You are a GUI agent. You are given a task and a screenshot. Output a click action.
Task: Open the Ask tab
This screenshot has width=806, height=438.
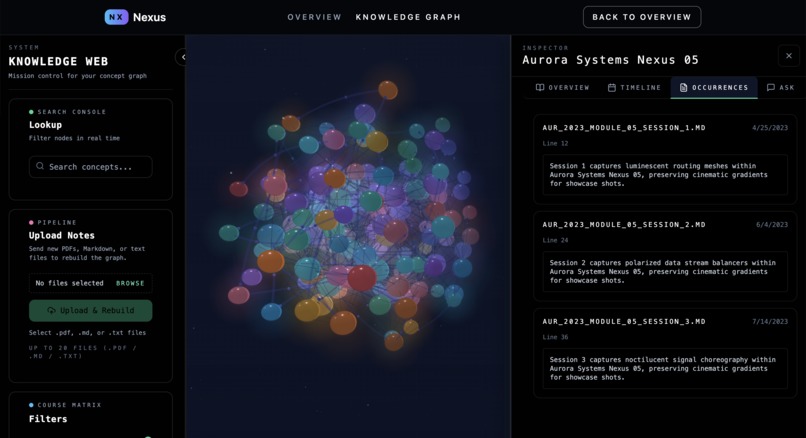click(780, 87)
